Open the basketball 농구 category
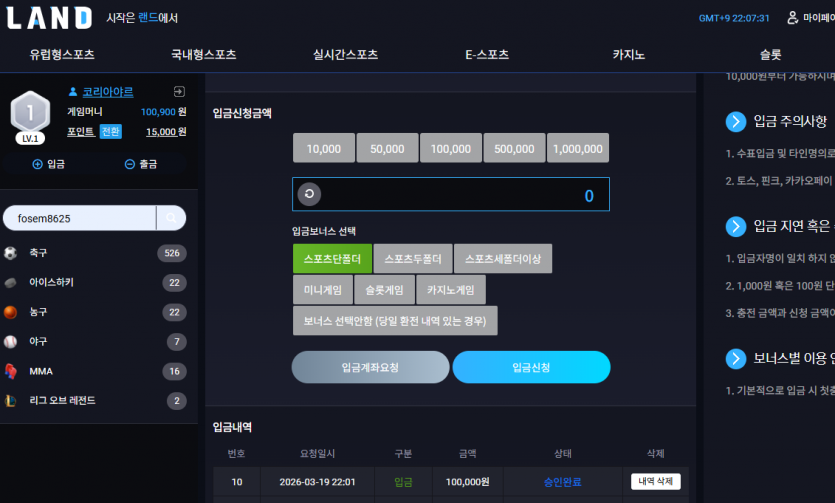The height and width of the screenshot is (503, 835). click(x=95, y=312)
